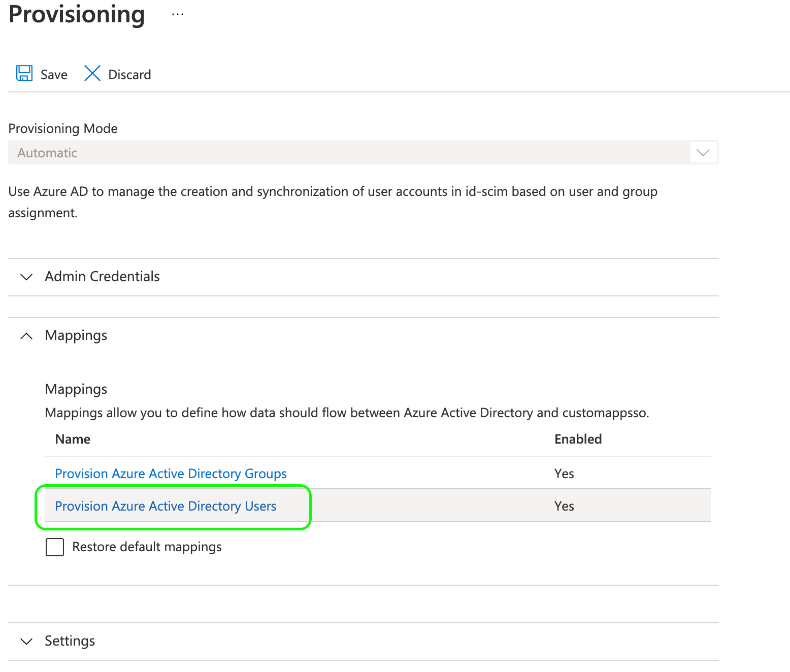Open Provision Azure Active Directory Groups link
The height and width of the screenshot is (672, 790).
[x=171, y=474]
